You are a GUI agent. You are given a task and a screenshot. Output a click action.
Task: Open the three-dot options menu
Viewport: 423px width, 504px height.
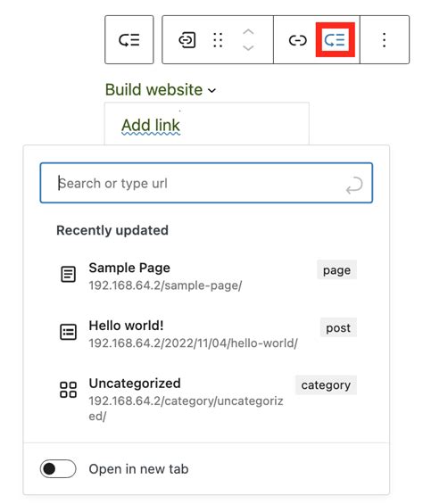click(x=384, y=40)
